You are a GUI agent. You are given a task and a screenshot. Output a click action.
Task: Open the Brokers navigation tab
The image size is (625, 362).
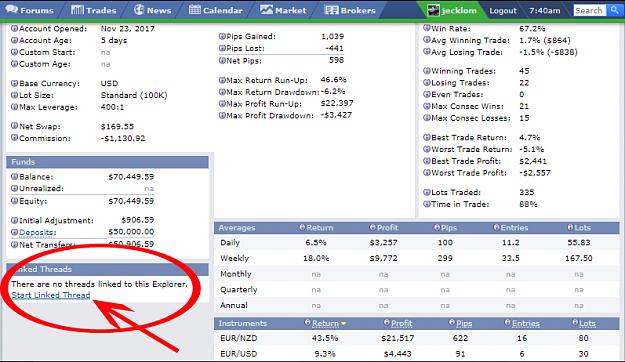tap(350, 10)
